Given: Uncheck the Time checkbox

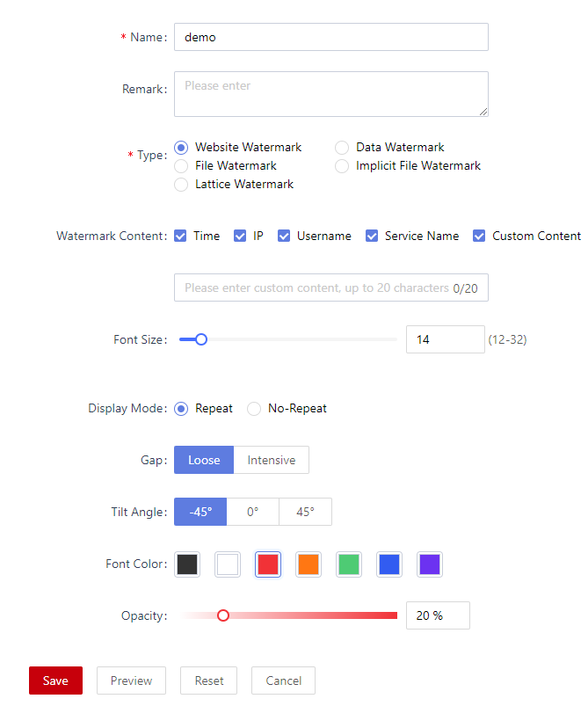Looking at the screenshot, I should click(x=180, y=236).
